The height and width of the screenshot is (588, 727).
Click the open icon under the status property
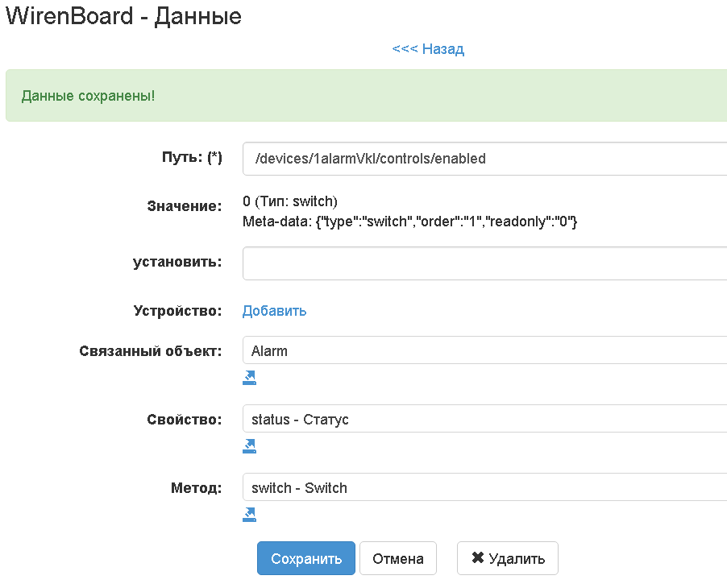(249, 445)
